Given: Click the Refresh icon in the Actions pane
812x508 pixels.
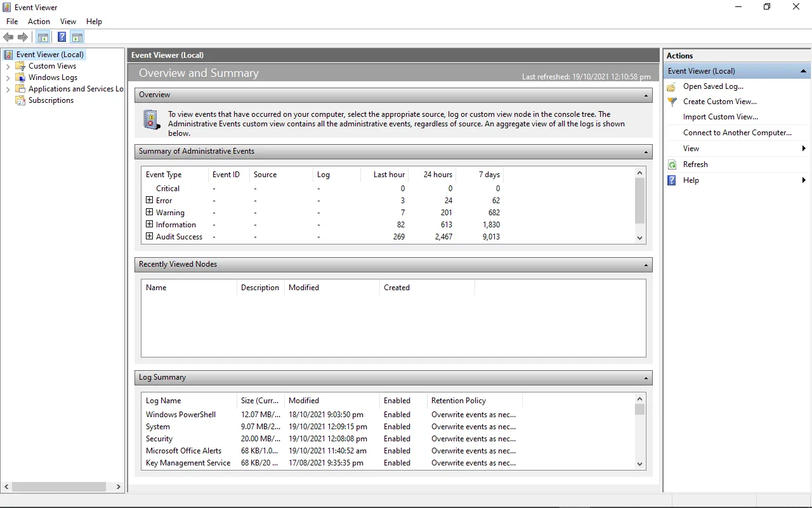Looking at the screenshot, I should 672,164.
